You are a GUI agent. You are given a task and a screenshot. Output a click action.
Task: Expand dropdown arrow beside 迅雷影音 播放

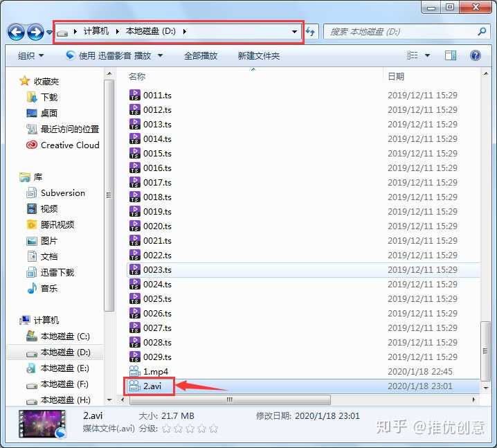coord(161,56)
